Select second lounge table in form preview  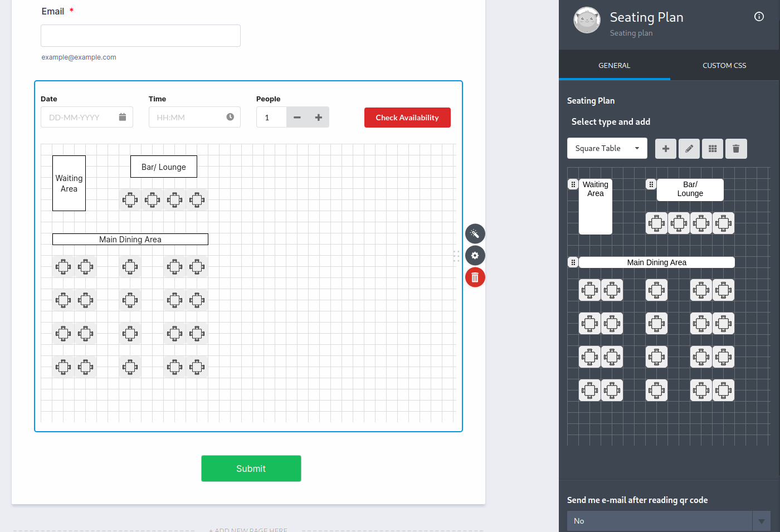pos(153,200)
